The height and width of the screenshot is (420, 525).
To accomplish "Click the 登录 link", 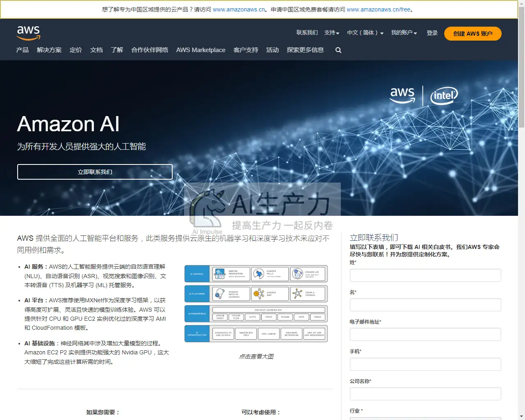I will [x=432, y=33].
